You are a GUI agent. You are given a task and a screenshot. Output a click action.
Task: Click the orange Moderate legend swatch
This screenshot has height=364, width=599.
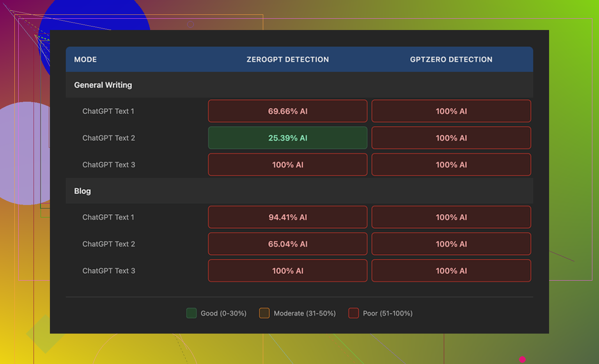pos(264,313)
